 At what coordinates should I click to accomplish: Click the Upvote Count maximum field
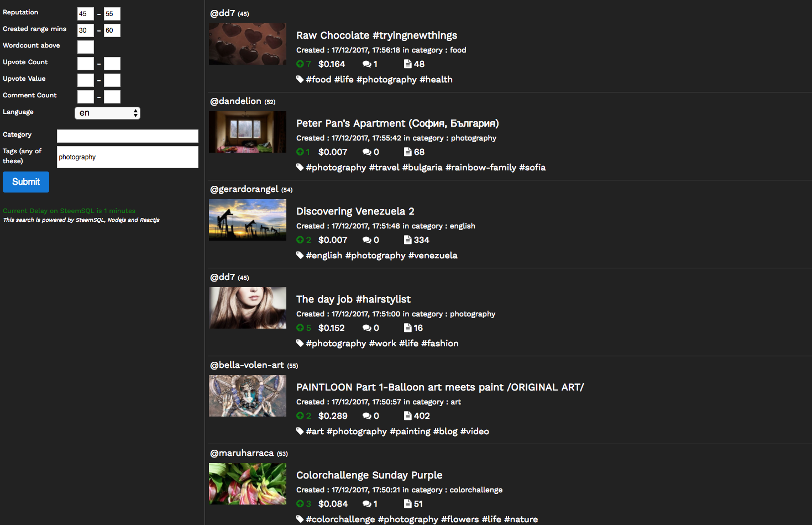(x=112, y=64)
